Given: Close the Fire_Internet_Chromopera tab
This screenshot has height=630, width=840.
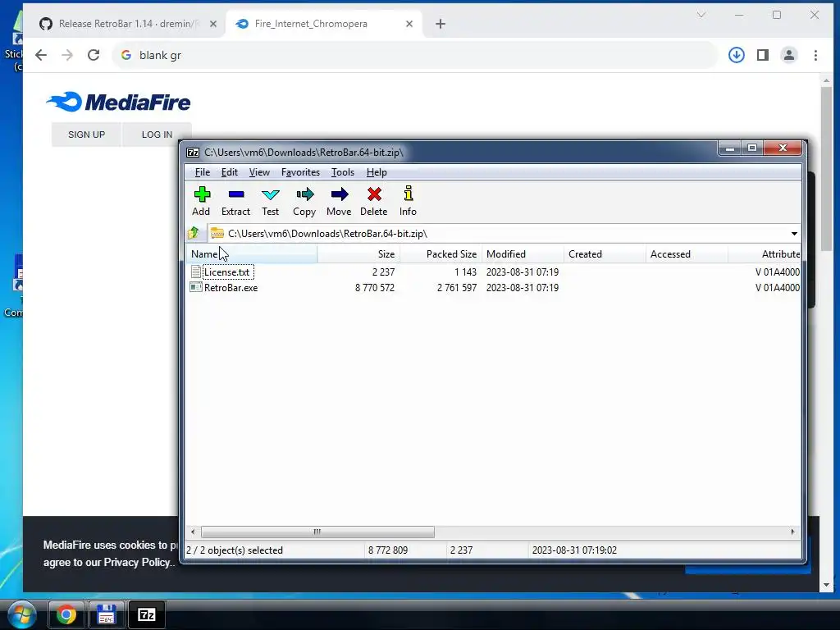Looking at the screenshot, I should [409, 24].
